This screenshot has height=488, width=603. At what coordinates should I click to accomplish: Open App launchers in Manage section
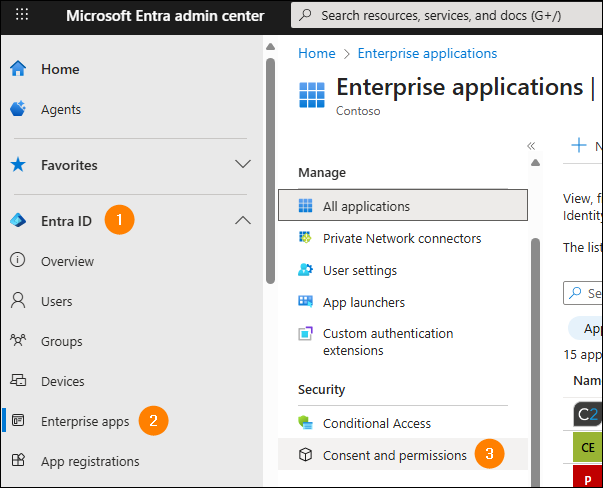363,302
